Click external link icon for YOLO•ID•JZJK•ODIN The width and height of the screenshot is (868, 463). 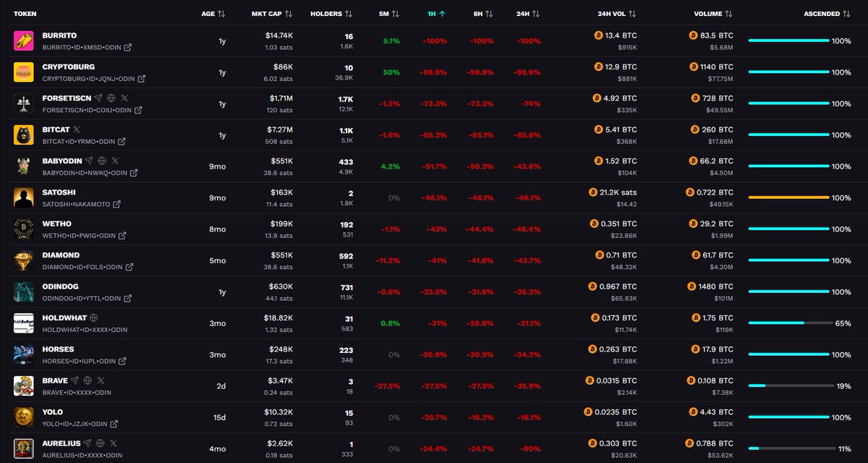click(x=113, y=424)
